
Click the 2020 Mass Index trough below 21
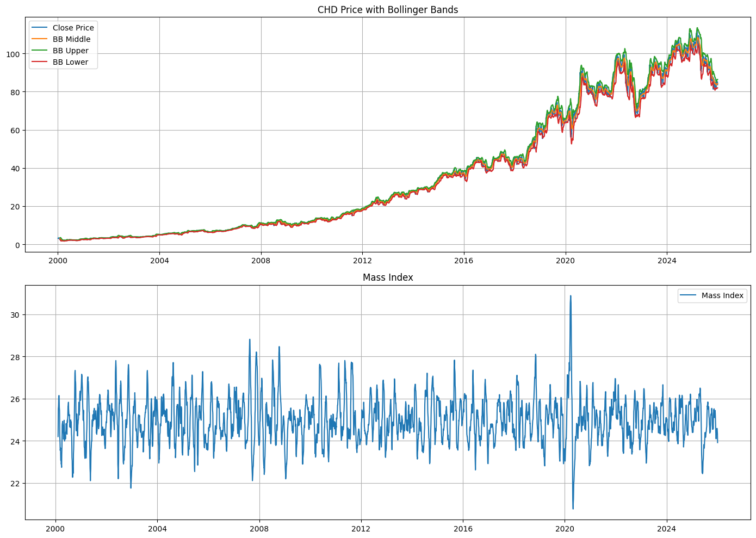coord(573,508)
